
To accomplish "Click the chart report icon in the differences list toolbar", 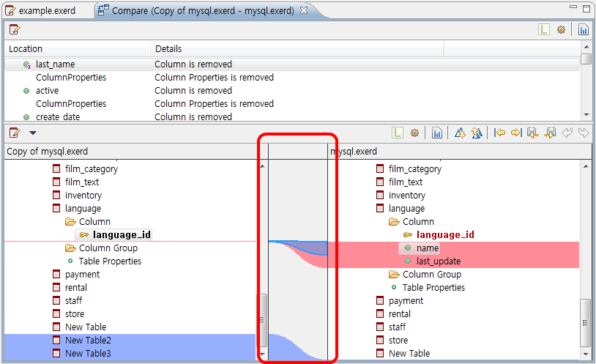I will tap(583, 29).
